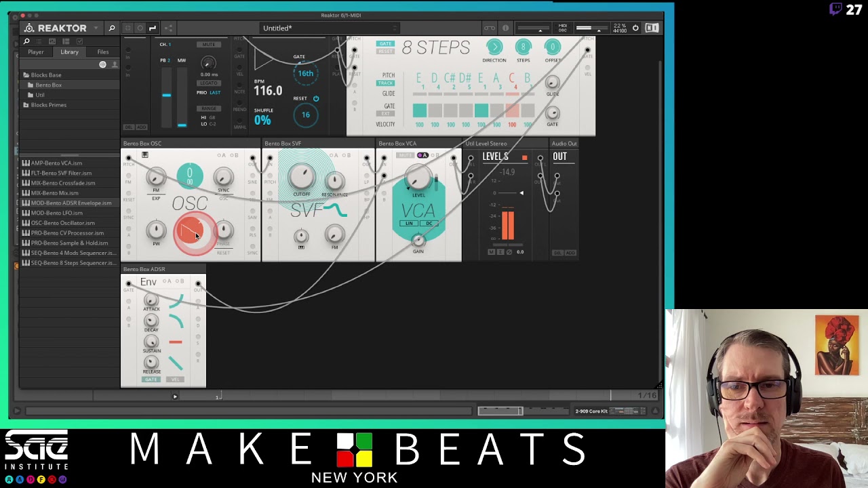Click ADD button on Audio Out
The width and height of the screenshot is (868, 488).
(x=570, y=253)
